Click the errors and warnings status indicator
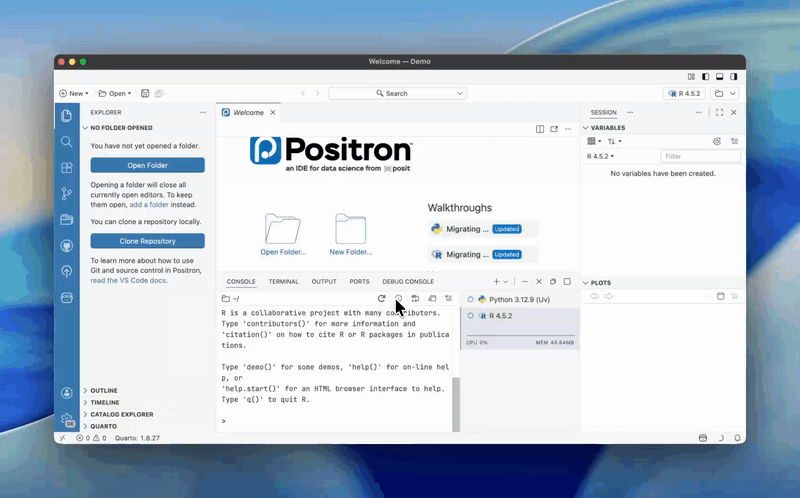 (91, 438)
